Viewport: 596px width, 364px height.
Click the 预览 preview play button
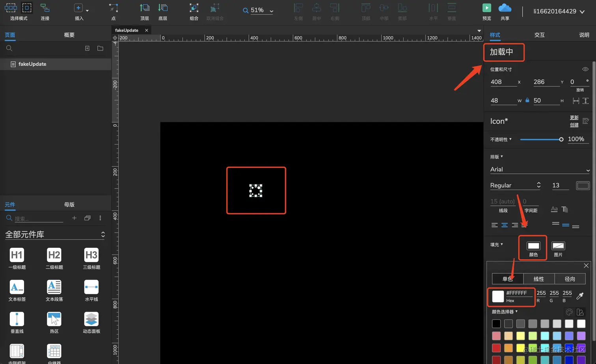[487, 7]
